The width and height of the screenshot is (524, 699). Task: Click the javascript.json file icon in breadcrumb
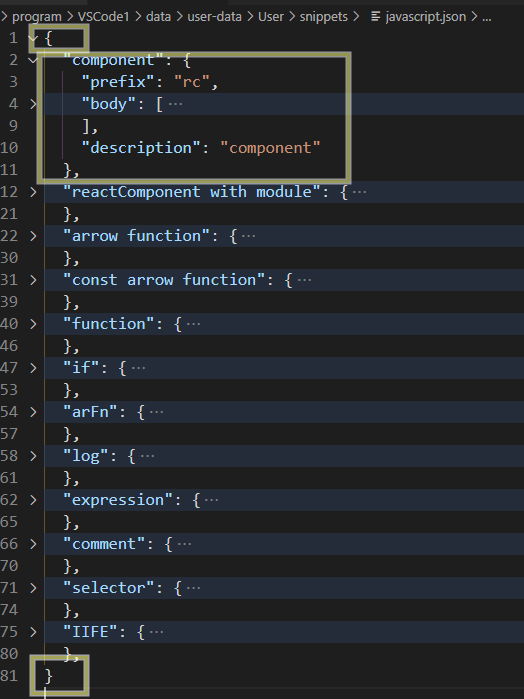point(376,17)
